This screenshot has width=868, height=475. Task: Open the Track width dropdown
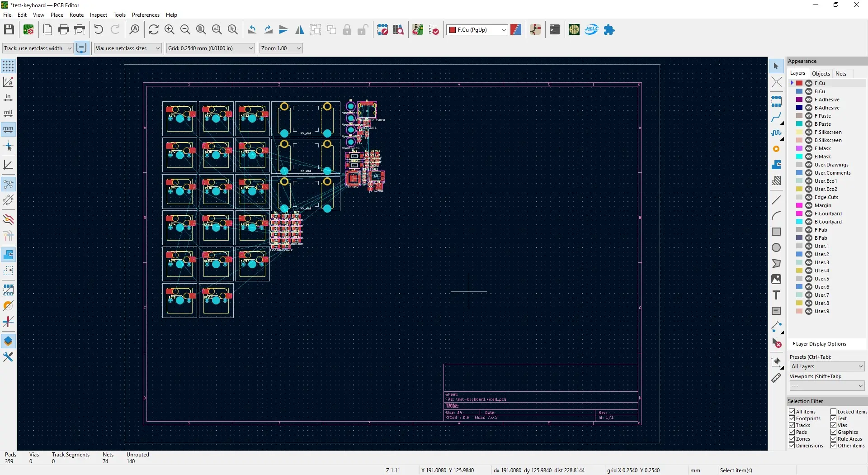(38, 48)
